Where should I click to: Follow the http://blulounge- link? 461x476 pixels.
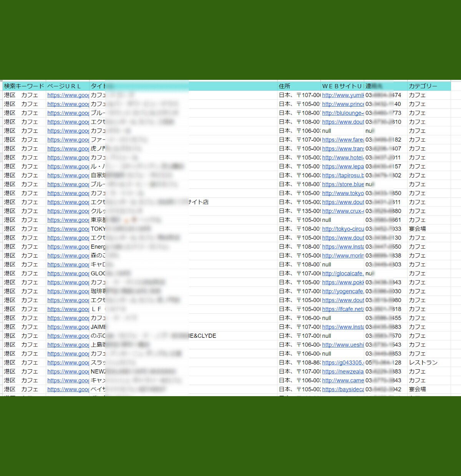(343, 113)
